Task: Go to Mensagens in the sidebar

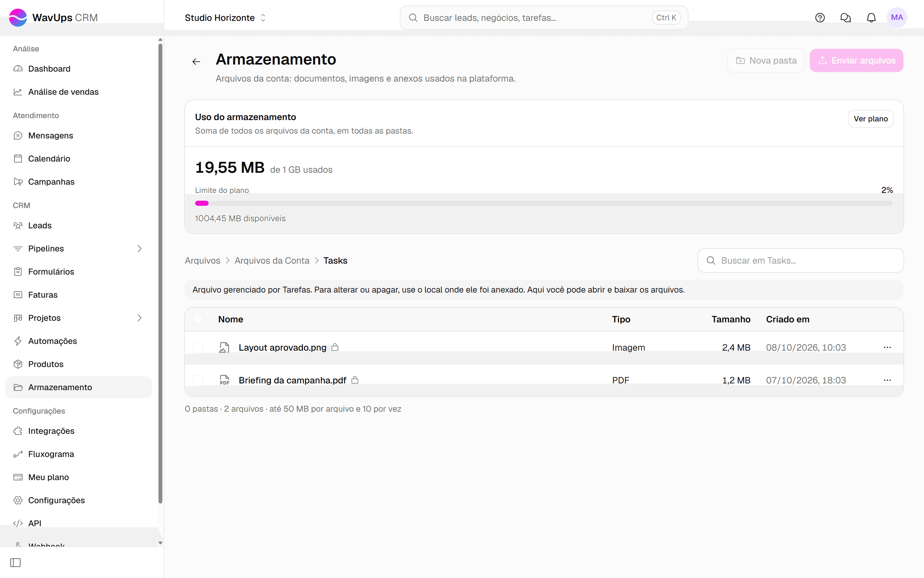Action: [x=79, y=135]
